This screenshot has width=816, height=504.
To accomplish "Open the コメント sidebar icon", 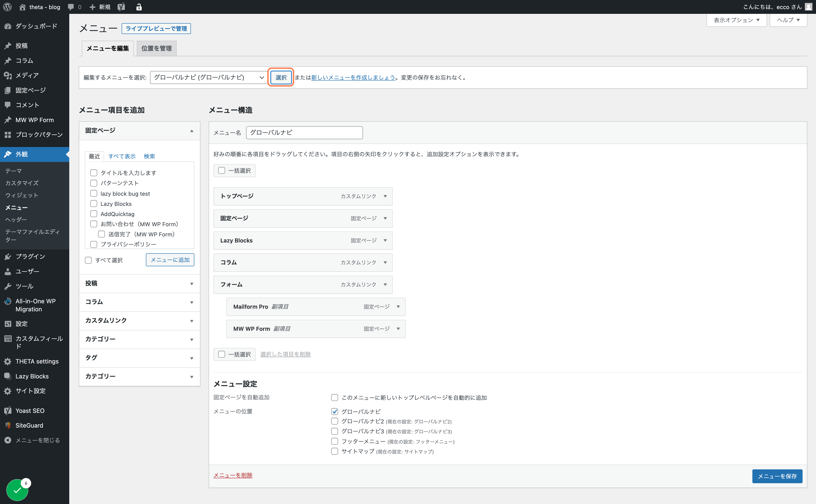I will [8, 105].
